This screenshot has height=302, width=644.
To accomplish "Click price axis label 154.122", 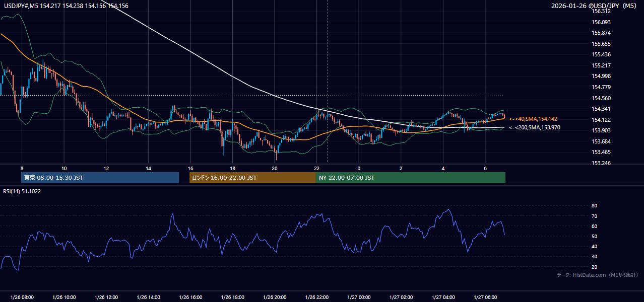I will (x=601, y=120).
